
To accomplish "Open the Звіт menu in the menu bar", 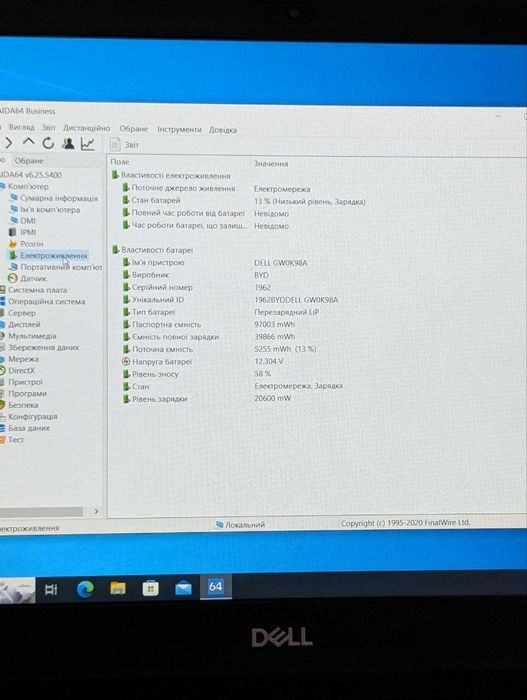I will (x=49, y=128).
